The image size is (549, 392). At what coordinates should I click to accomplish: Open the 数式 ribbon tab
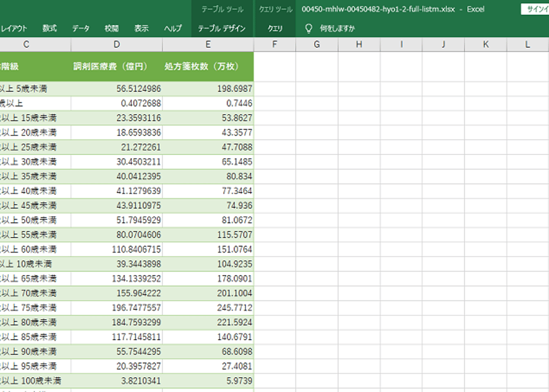tap(49, 29)
